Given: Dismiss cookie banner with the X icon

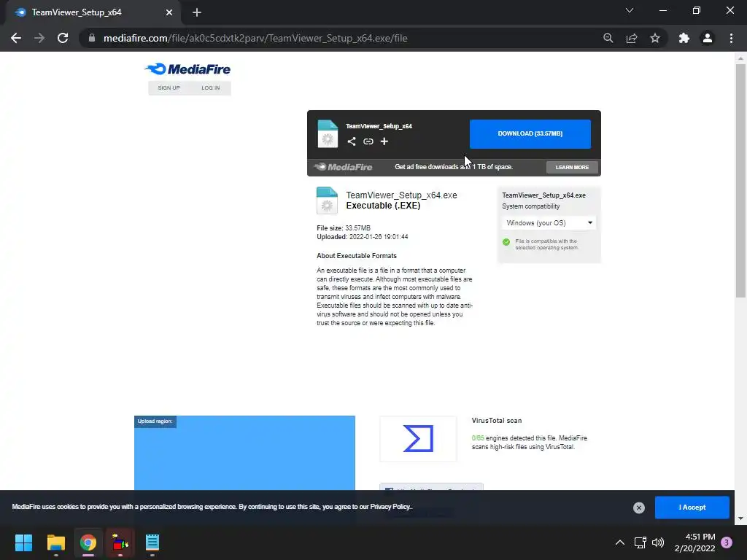Looking at the screenshot, I should pyautogui.click(x=639, y=507).
